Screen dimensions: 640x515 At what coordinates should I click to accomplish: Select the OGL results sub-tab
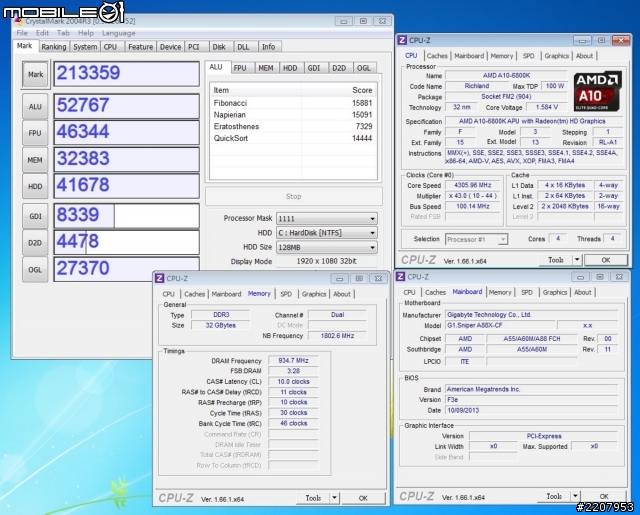pyautogui.click(x=363, y=68)
